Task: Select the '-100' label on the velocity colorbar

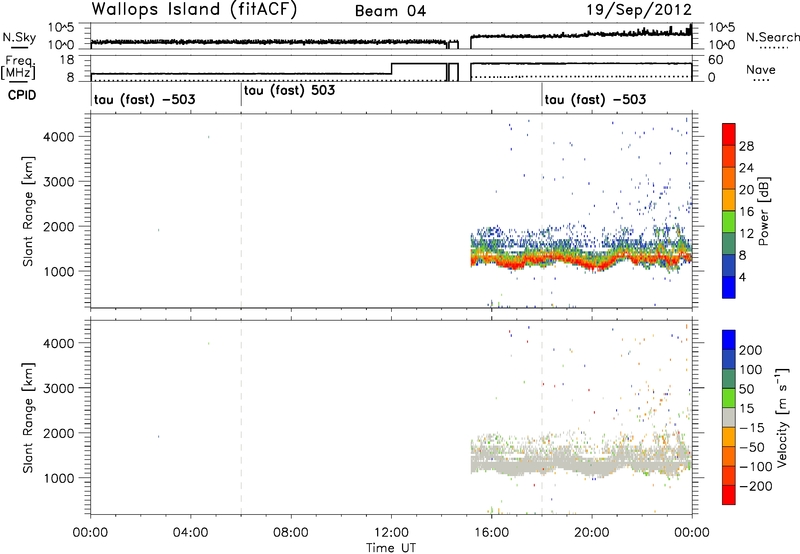Action: pos(756,467)
